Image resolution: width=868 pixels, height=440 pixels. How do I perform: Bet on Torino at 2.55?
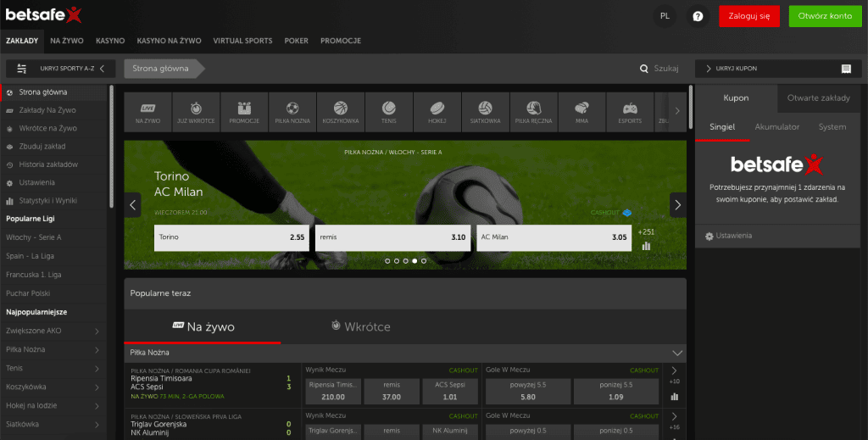(232, 237)
